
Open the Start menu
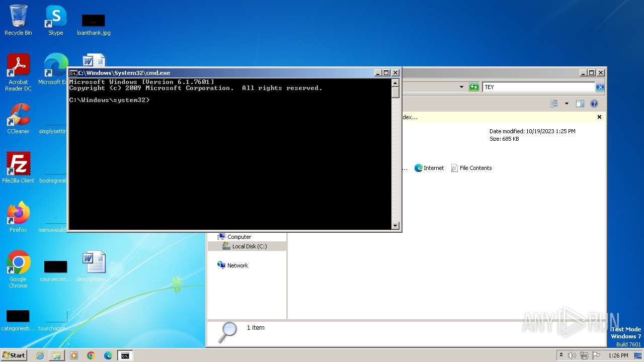[x=14, y=355]
